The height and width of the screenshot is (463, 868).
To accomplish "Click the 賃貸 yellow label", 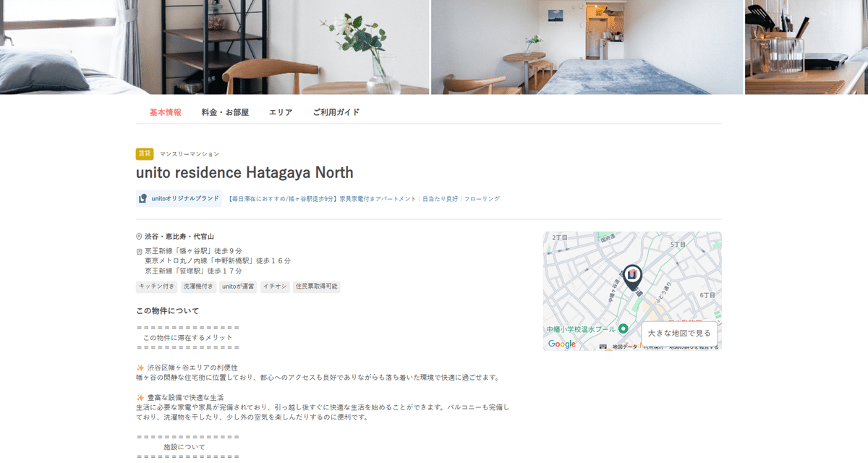I will coord(145,153).
